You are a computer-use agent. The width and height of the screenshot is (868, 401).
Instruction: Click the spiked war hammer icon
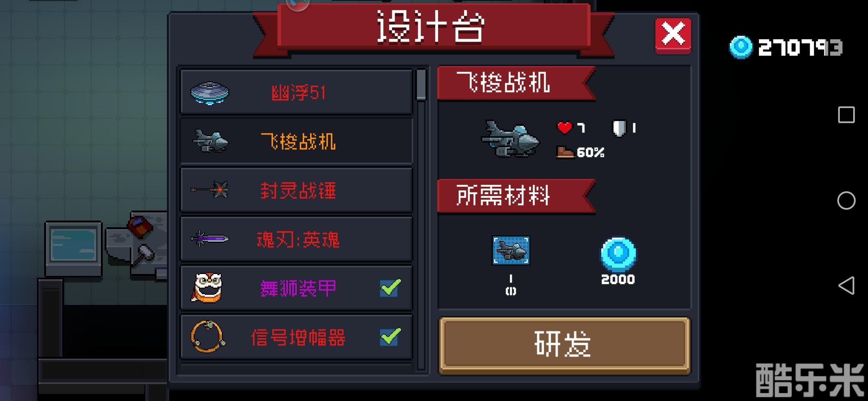point(210,190)
